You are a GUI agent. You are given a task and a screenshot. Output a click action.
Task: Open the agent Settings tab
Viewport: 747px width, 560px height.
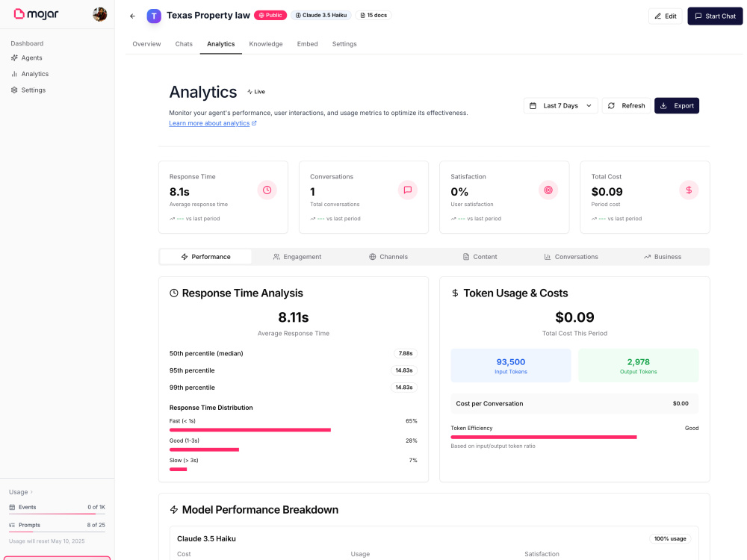coord(344,44)
